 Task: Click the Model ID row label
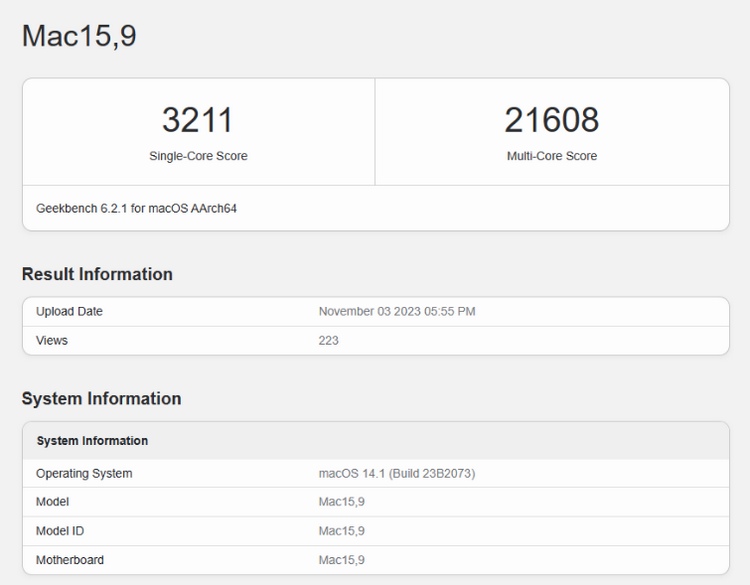pyautogui.click(x=60, y=531)
